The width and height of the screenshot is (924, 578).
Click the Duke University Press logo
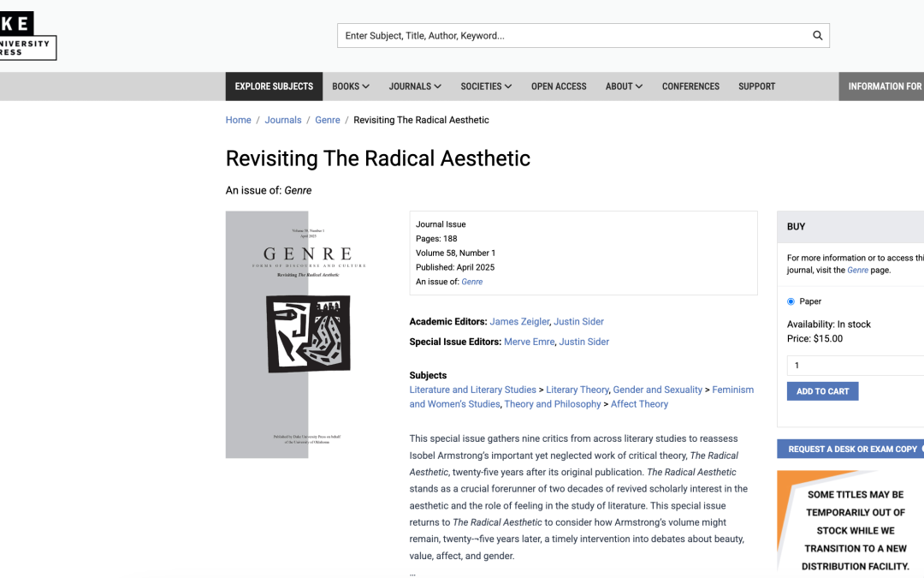pos(26,37)
